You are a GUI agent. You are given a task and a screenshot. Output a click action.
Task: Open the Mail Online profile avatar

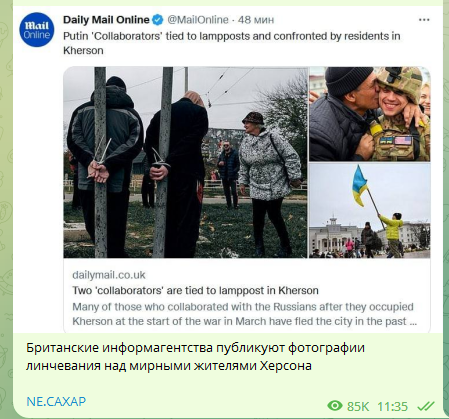pos(37,30)
